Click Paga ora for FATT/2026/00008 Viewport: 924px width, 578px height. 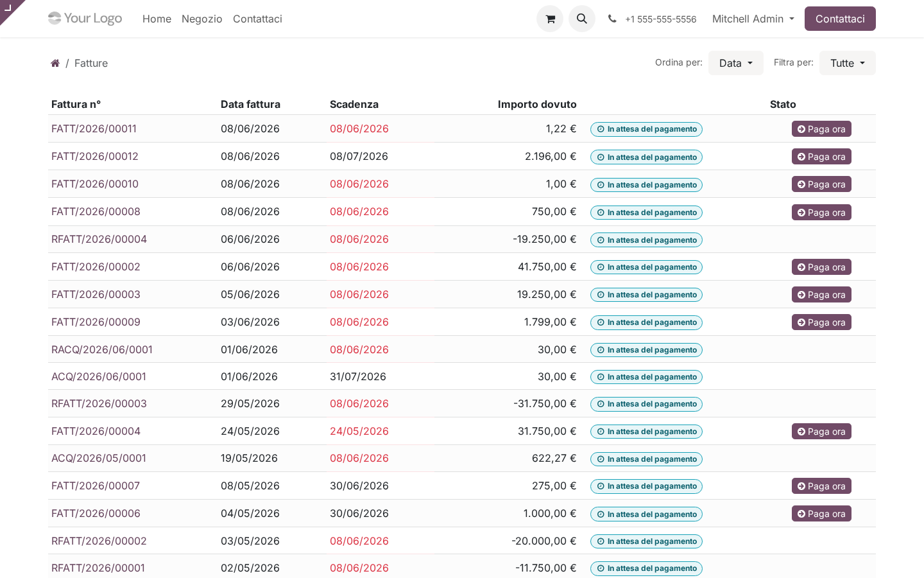coord(821,213)
